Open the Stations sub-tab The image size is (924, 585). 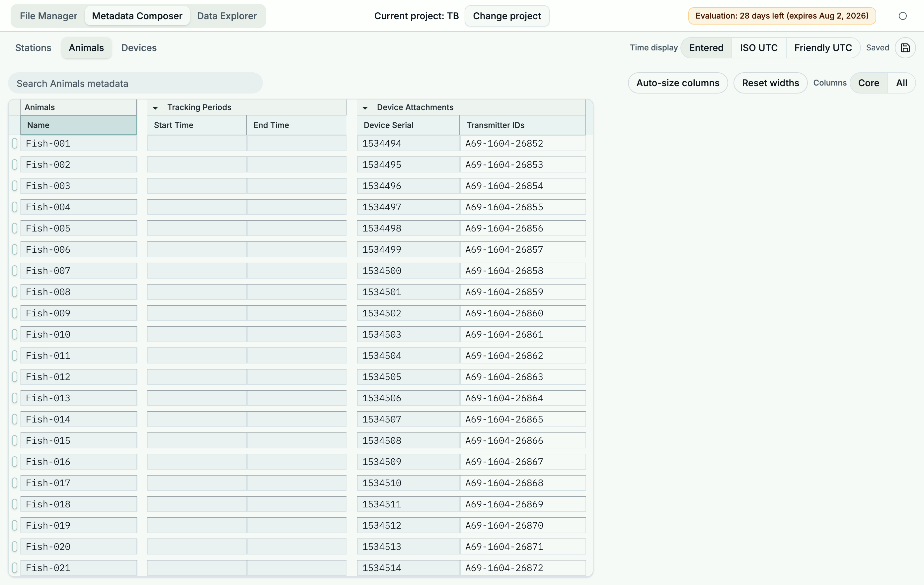34,47
